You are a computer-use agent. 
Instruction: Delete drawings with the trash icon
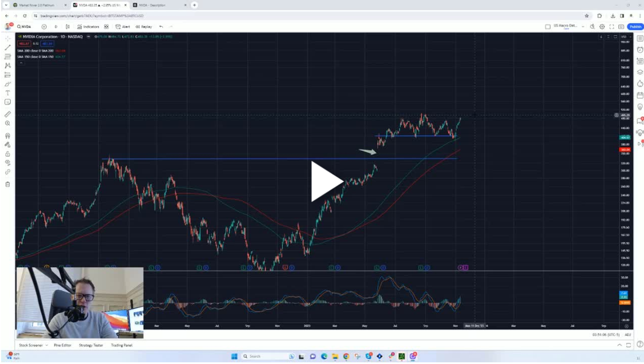7,184
